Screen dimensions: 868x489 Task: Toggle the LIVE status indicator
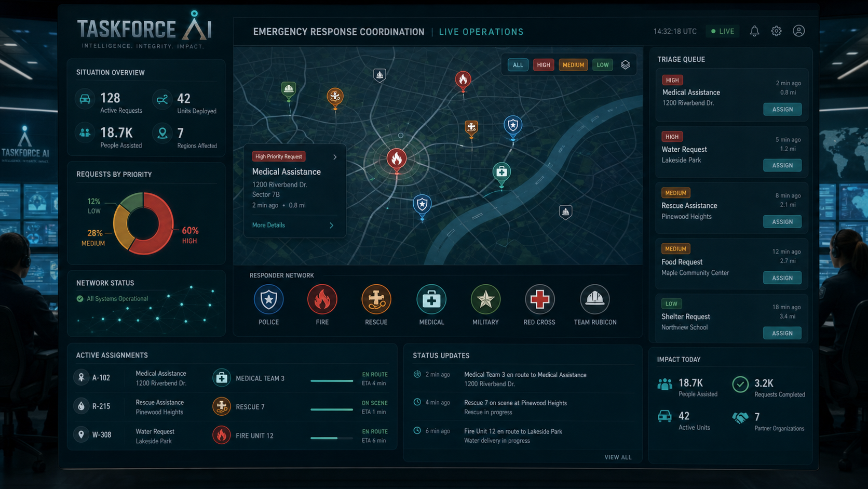[x=723, y=31]
